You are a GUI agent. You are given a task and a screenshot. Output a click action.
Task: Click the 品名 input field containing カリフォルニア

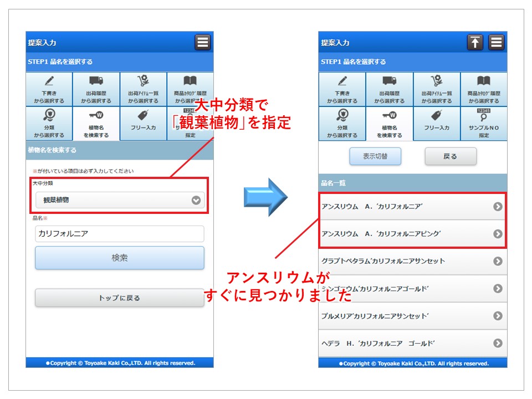click(120, 234)
